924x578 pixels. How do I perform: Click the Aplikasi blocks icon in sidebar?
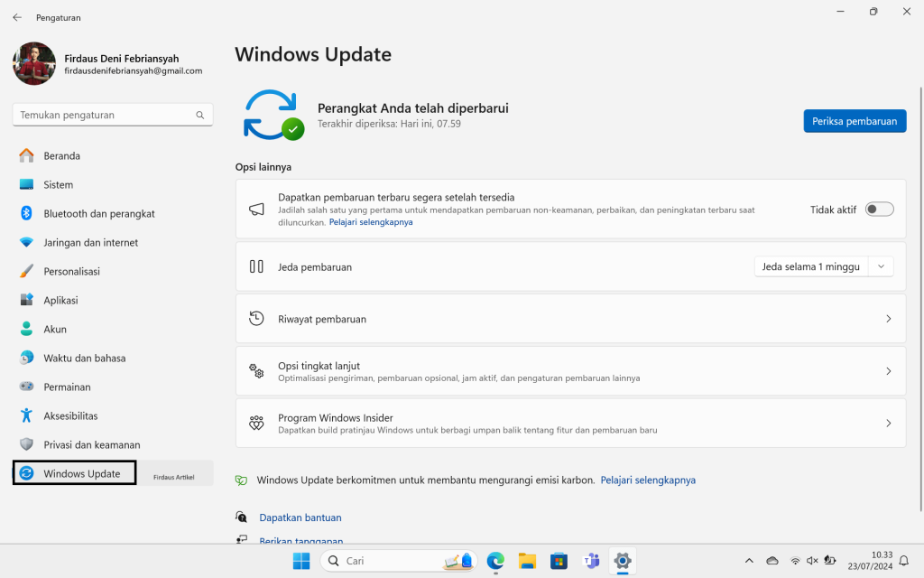(x=26, y=300)
